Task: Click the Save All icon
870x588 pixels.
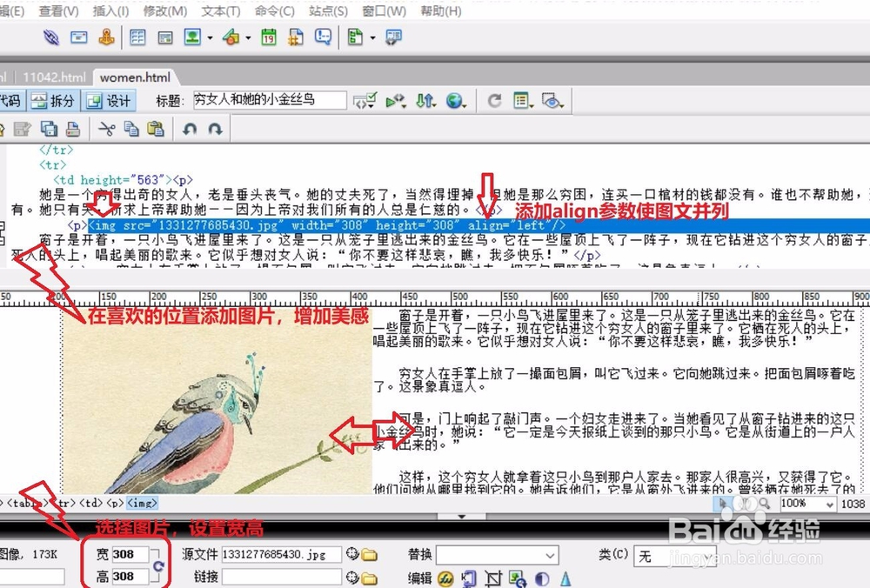Action: (49, 129)
